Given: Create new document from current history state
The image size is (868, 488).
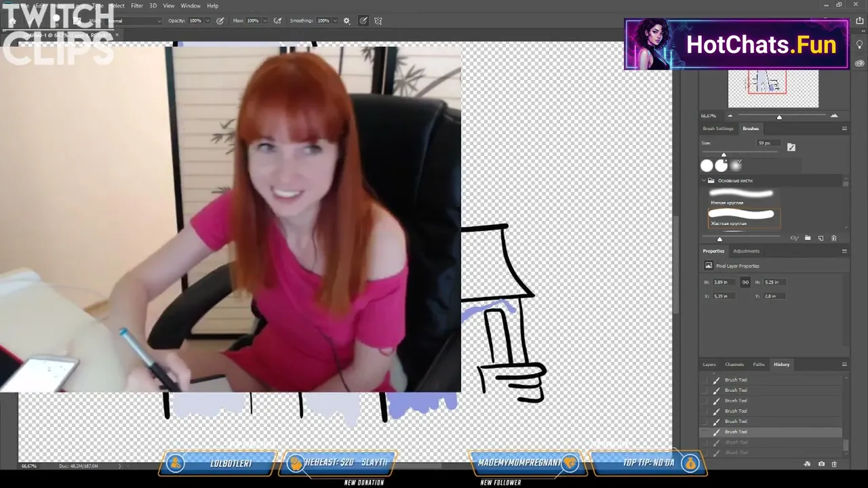Looking at the screenshot, I should [807, 464].
